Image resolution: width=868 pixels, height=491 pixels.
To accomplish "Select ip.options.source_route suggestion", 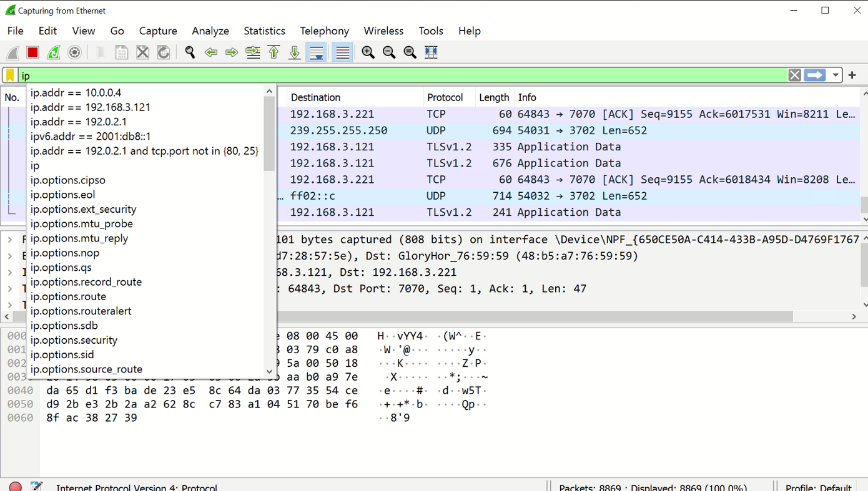I will pyautogui.click(x=145, y=369).
